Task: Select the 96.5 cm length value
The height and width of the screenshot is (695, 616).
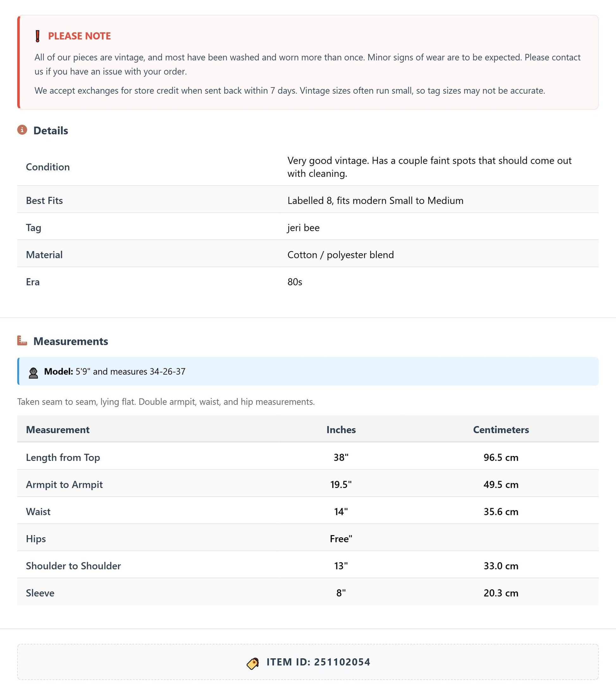Action: click(501, 457)
